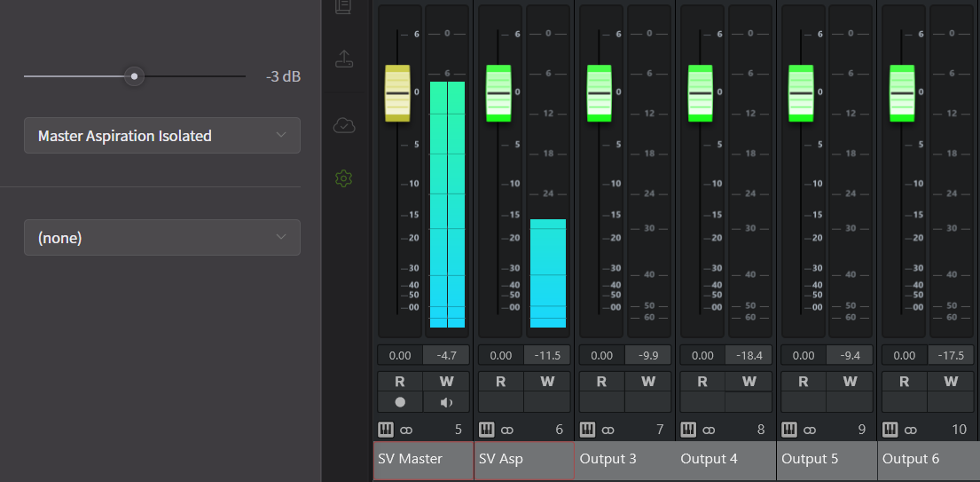Arm record on SV Master channel
980x482 pixels.
pos(400,402)
